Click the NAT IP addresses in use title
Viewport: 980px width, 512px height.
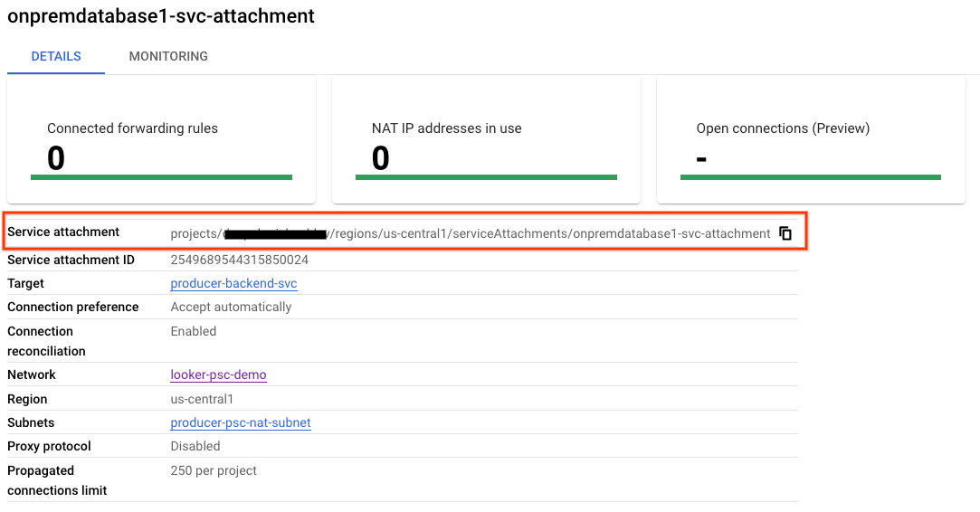446,128
